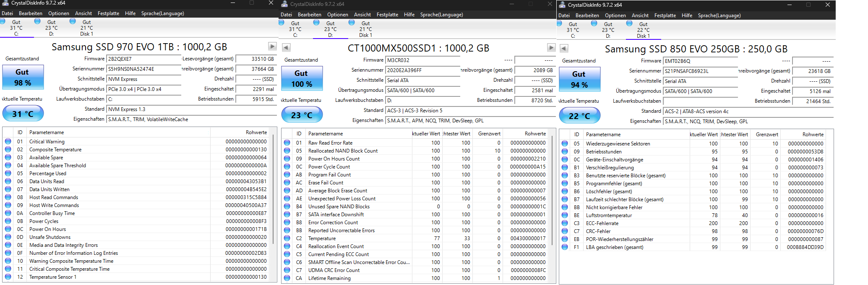
Task: Open Optionen menu in middle window
Action: [338, 15]
